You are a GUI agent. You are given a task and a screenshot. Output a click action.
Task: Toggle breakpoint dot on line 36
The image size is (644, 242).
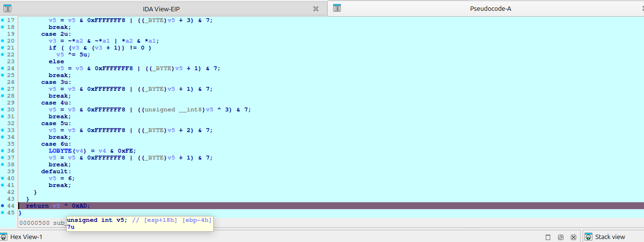tap(2, 151)
